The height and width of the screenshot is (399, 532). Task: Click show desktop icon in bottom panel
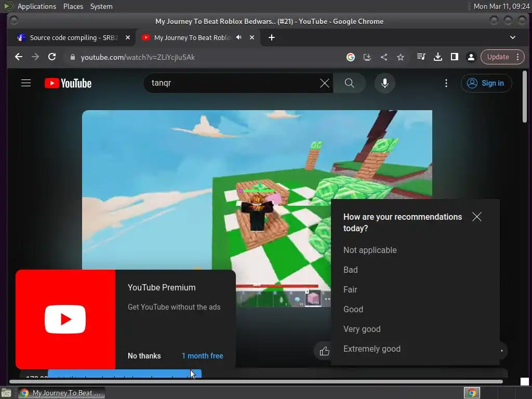(6, 393)
